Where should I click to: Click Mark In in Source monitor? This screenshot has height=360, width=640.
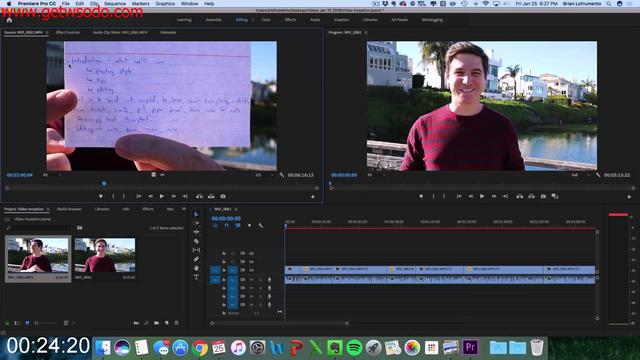click(x=113, y=196)
